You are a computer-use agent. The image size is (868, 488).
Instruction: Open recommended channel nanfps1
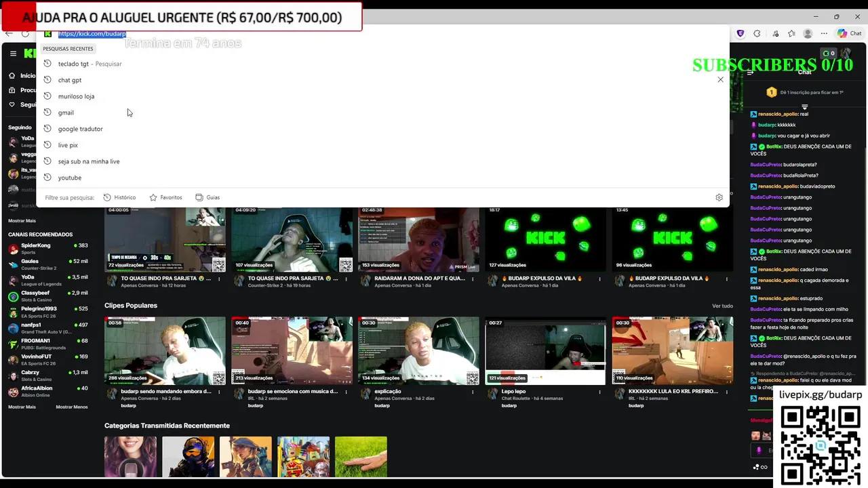coord(47,328)
